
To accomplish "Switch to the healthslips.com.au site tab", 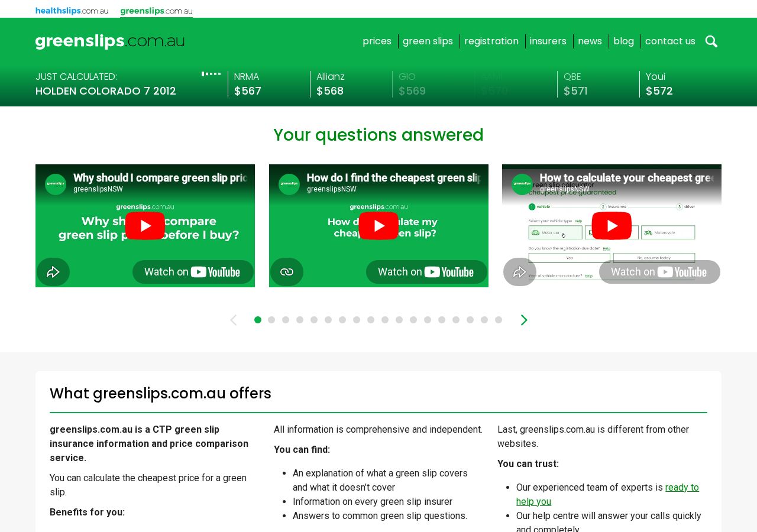I will point(72,11).
